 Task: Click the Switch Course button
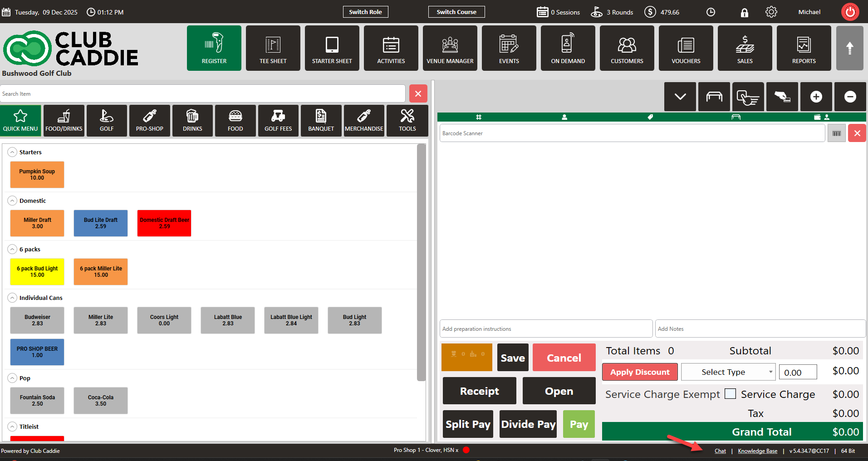click(x=456, y=12)
